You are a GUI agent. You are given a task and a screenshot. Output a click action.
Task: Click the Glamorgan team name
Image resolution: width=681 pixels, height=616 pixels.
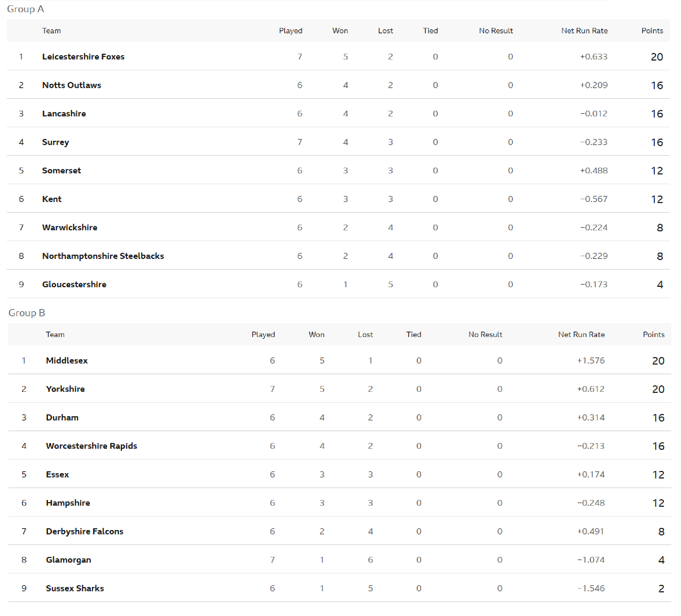click(68, 560)
